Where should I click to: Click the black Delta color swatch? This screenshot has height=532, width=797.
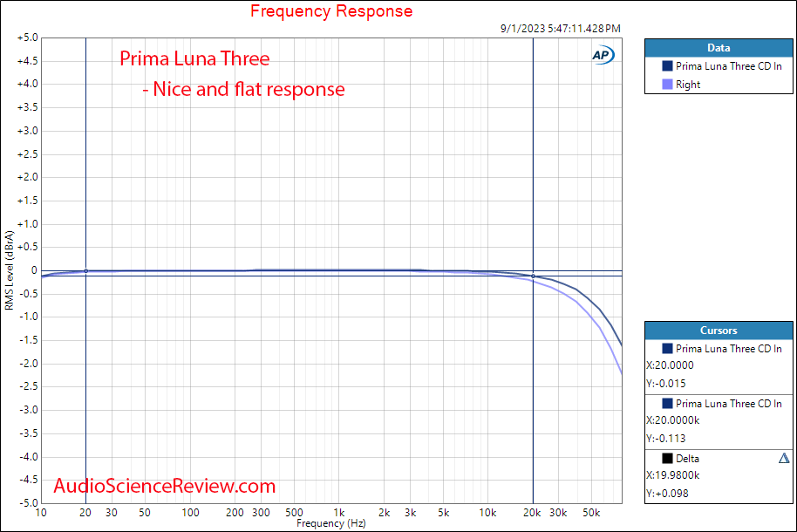click(x=667, y=459)
